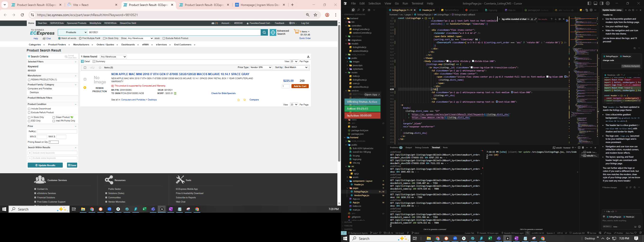Open top View 20 per page dropdown
Viewport: 644px width, 242px height.
[294, 62]
